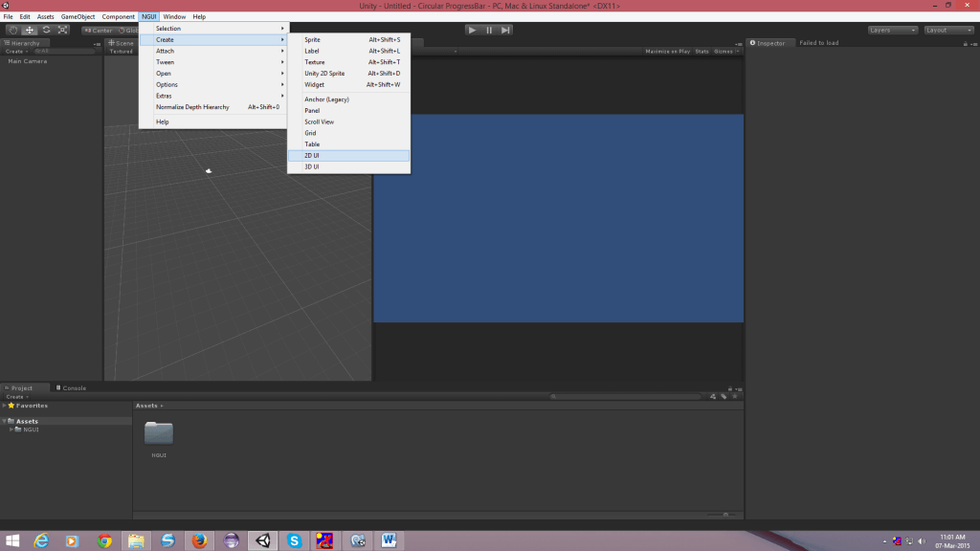Click the Step frame button
Viewport: 980px width, 551px height.
505,30
